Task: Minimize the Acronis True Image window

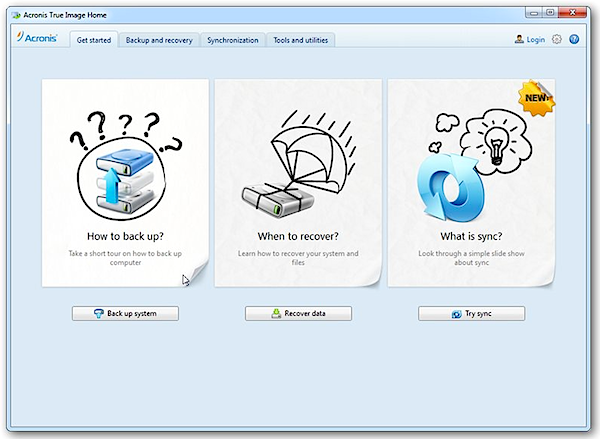Action: pyautogui.click(x=534, y=13)
